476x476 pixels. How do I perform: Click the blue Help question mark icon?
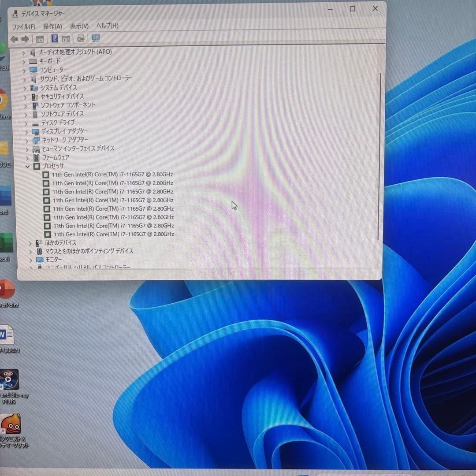(x=54, y=39)
